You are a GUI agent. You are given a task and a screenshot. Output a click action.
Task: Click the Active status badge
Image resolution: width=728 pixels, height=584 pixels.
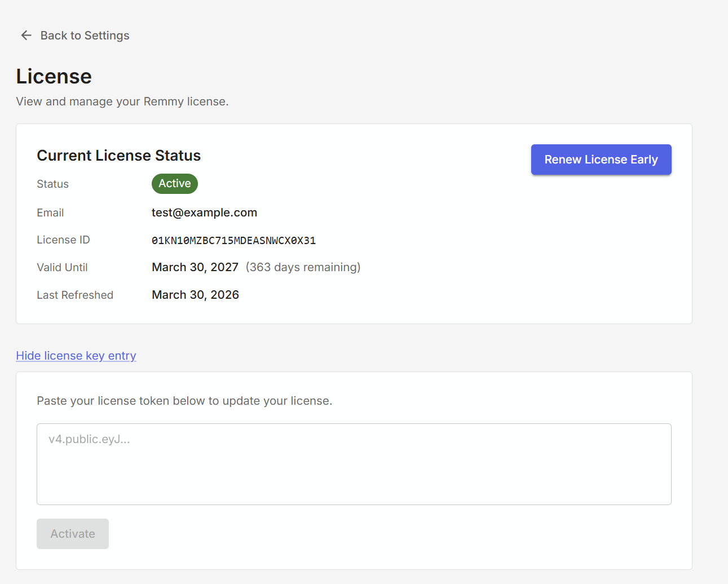(x=174, y=183)
